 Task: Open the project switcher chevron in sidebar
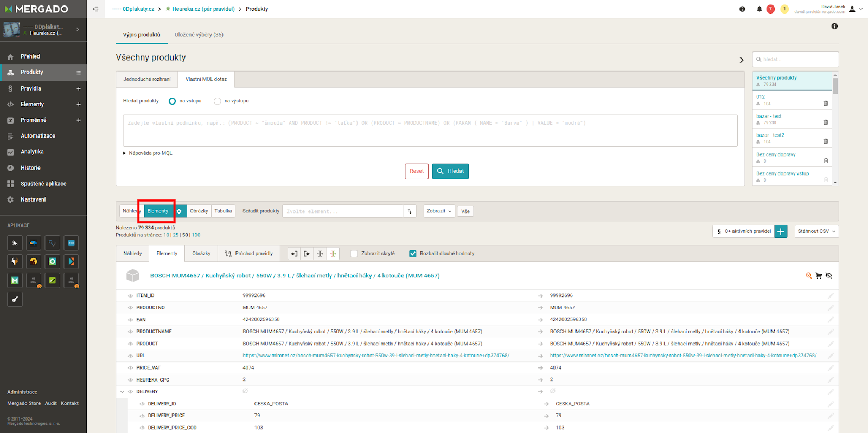(78, 30)
